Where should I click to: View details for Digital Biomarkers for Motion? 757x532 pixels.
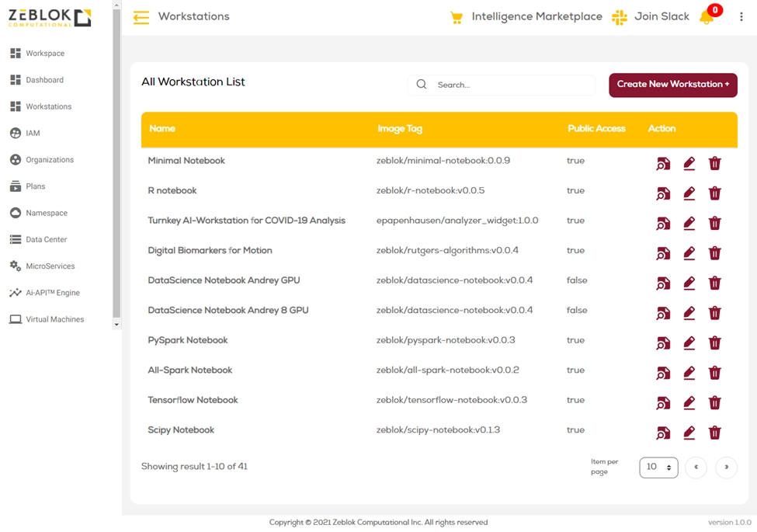[x=663, y=253]
